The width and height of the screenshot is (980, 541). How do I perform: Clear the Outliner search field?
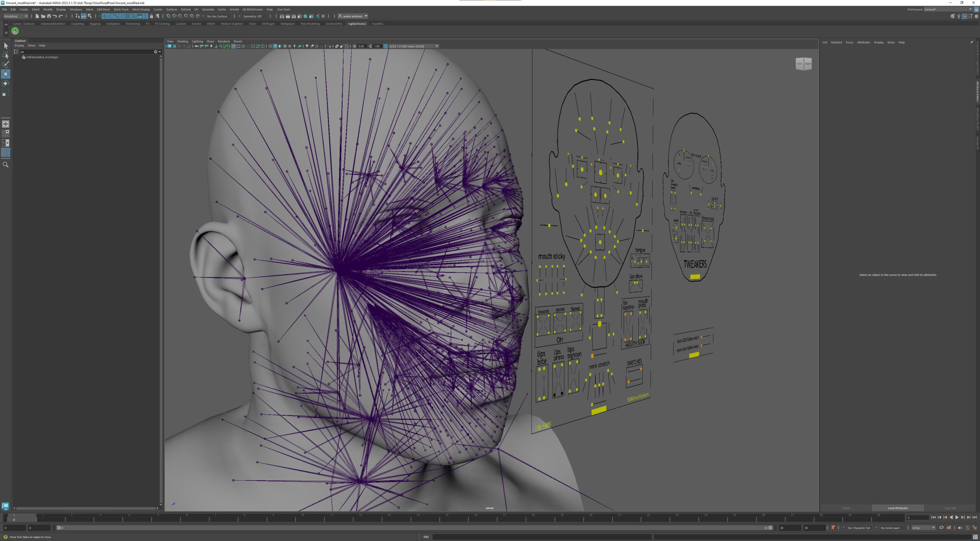pos(155,52)
